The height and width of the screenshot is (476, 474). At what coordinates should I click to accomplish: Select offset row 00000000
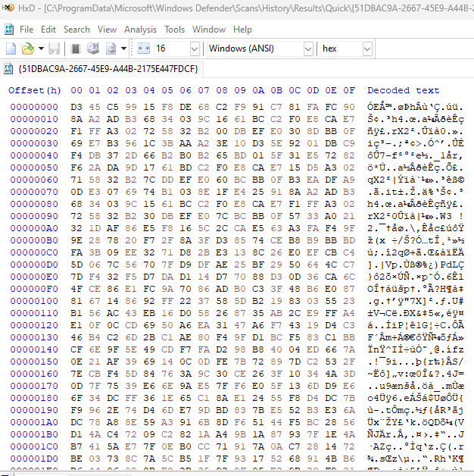(x=34, y=107)
